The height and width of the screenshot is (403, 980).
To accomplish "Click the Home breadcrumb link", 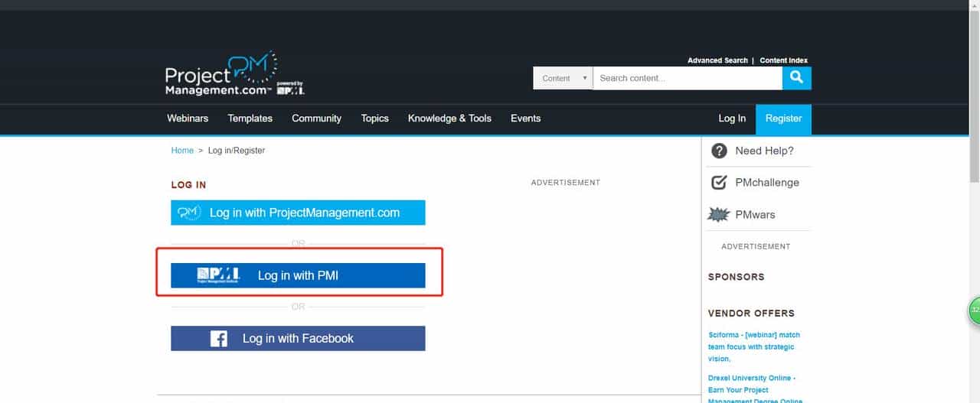I will (182, 151).
